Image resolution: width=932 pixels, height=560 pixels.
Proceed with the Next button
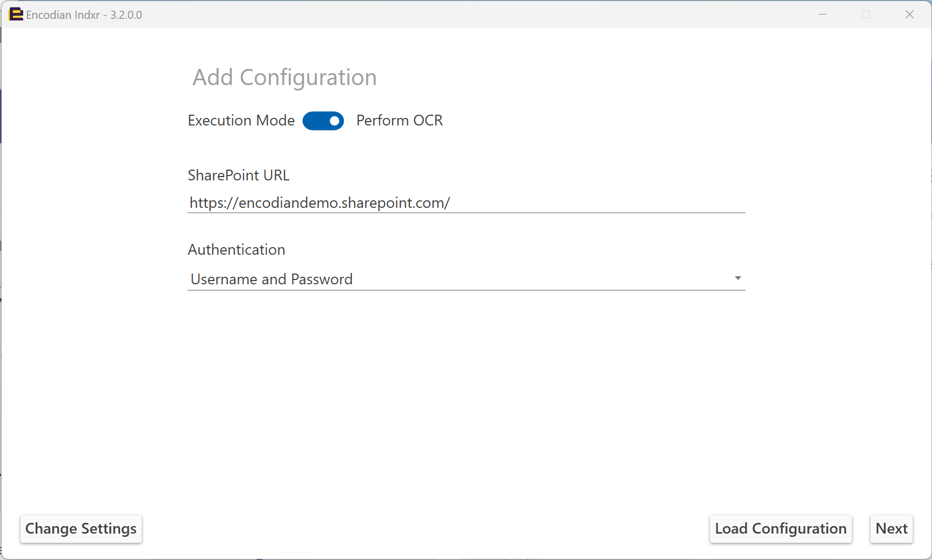click(x=892, y=529)
